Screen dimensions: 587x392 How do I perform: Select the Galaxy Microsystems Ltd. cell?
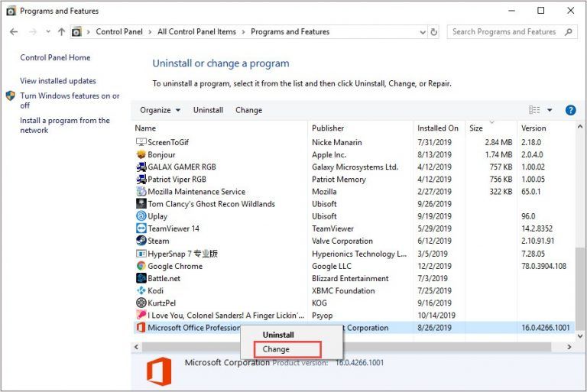355,167
